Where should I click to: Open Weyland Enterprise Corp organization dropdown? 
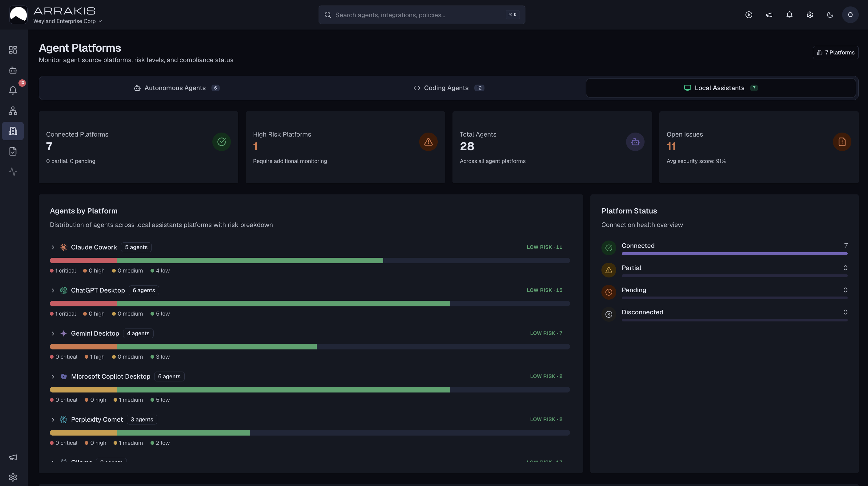[x=68, y=21]
